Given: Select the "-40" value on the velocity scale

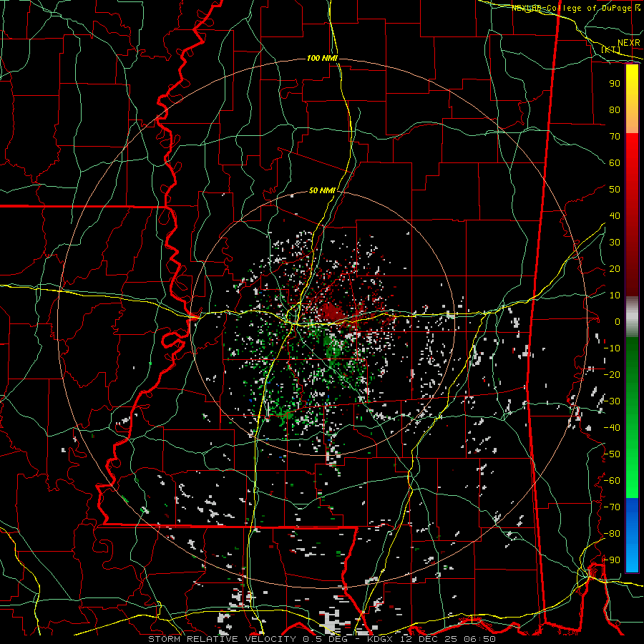Looking at the screenshot, I should point(612,428).
